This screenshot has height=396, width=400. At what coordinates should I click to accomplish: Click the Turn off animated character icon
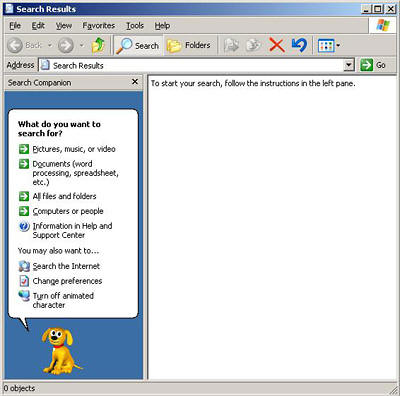tap(24, 296)
